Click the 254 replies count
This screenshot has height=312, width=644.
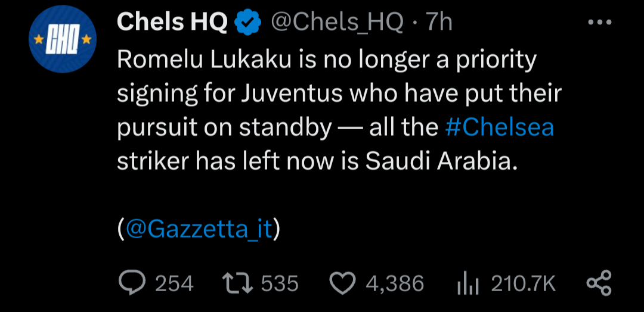[x=174, y=284]
